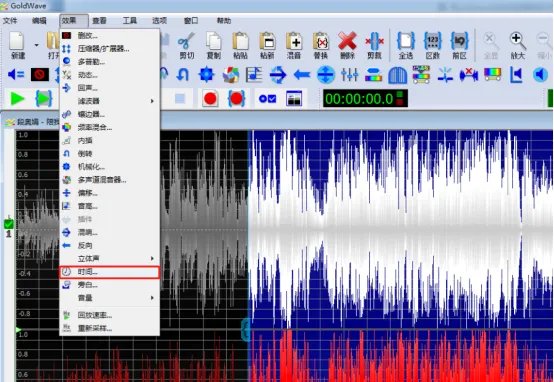The height and width of the screenshot is (382, 554).
Task: Click the blue Mechanize gear icon in effects bar
Action: 206,75
